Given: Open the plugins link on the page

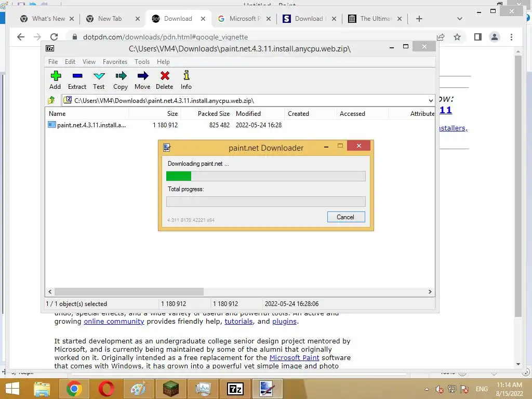Looking at the screenshot, I should (x=284, y=321).
